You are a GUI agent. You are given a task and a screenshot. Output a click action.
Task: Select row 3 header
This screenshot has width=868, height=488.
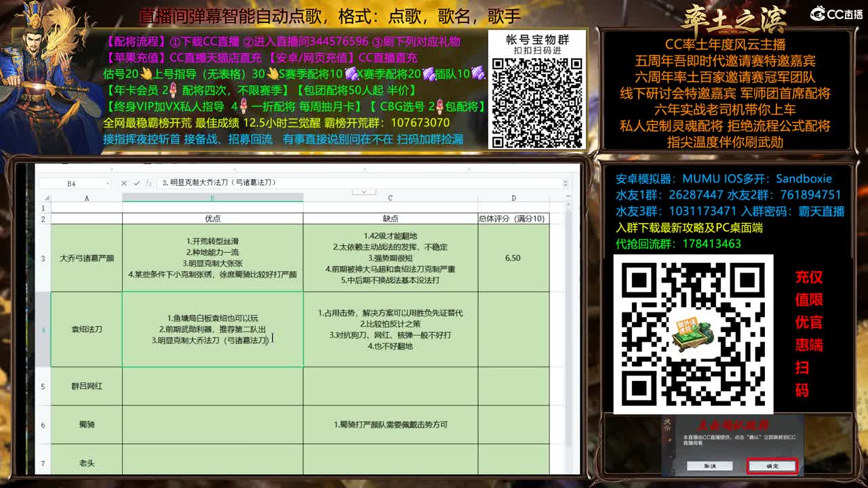point(43,258)
